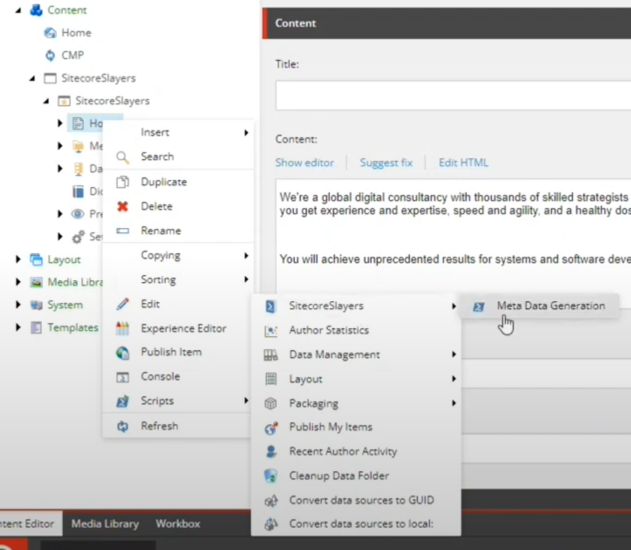Click the Experience Editor icon
The height and width of the screenshot is (550, 631).
[x=122, y=329]
